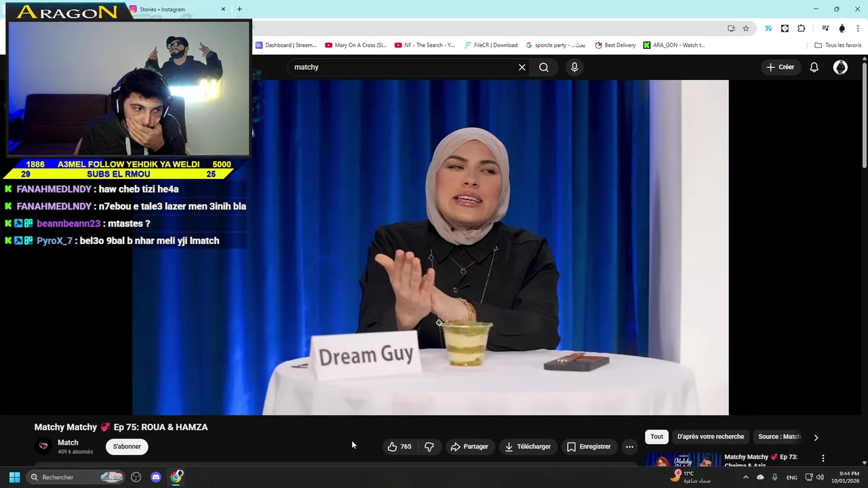Image resolution: width=868 pixels, height=488 pixels.
Task: Open the Windows Start menu
Action: [x=14, y=477]
